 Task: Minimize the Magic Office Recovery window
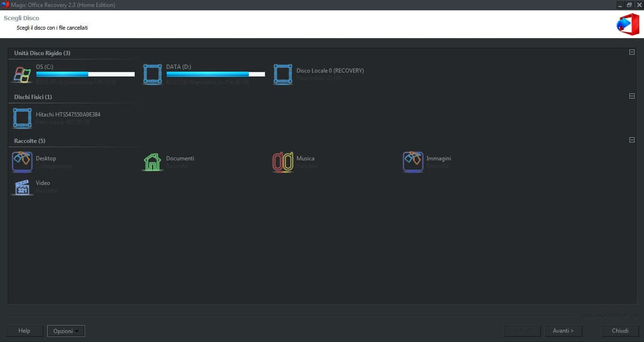619,5
